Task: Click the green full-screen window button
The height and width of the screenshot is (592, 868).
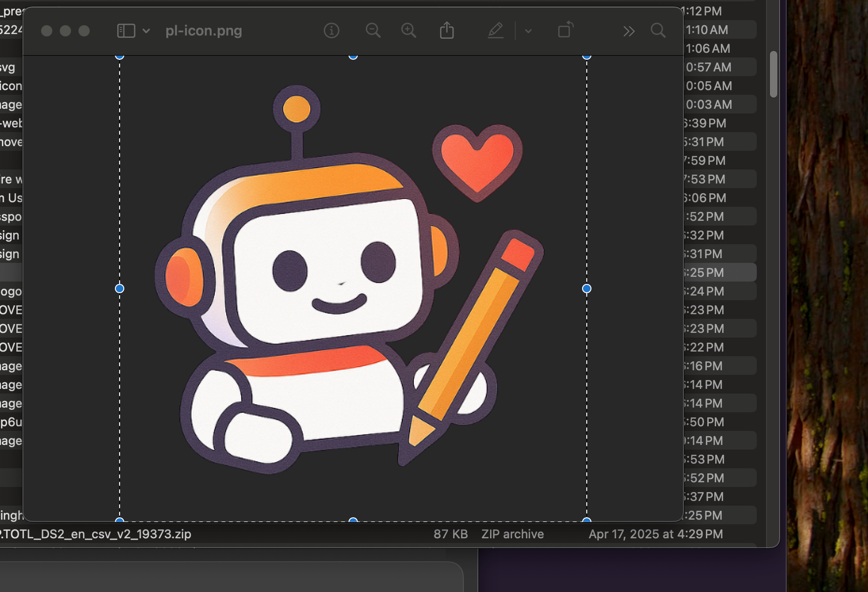Action: 84,31
